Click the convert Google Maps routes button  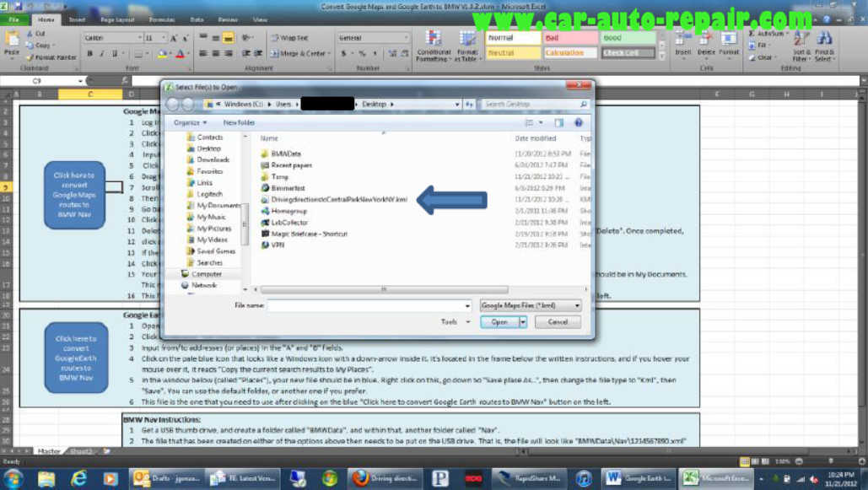click(75, 195)
